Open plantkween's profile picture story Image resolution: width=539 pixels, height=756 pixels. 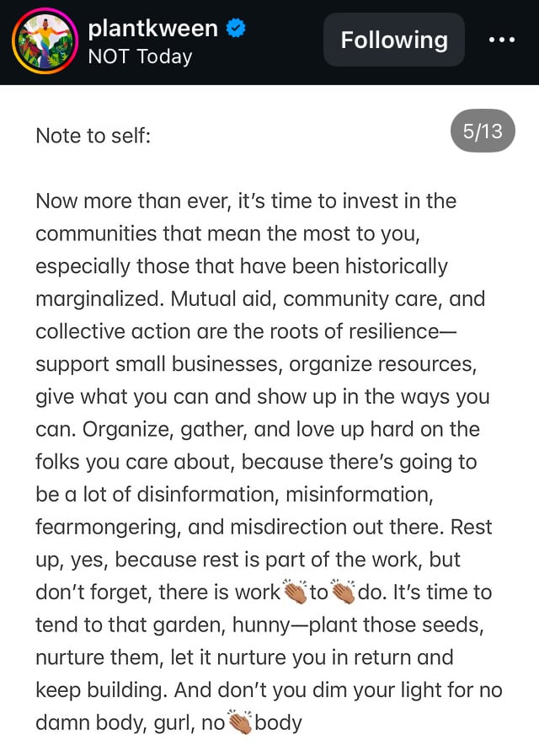(x=43, y=41)
